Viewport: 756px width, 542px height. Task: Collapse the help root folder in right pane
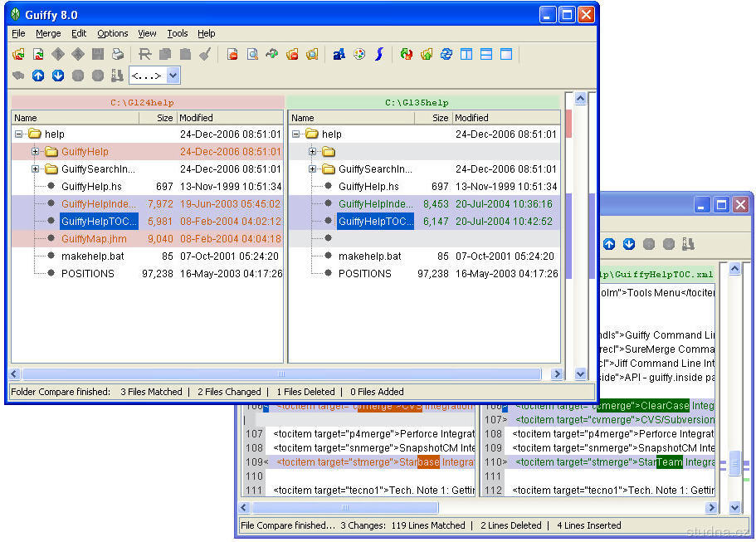[x=296, y=134]
